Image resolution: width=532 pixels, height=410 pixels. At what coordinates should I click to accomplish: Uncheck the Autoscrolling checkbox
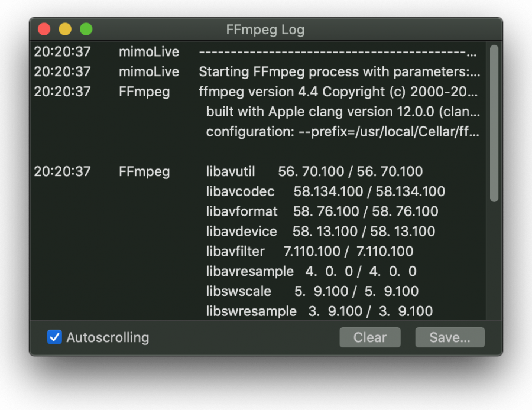pos(54,337)
